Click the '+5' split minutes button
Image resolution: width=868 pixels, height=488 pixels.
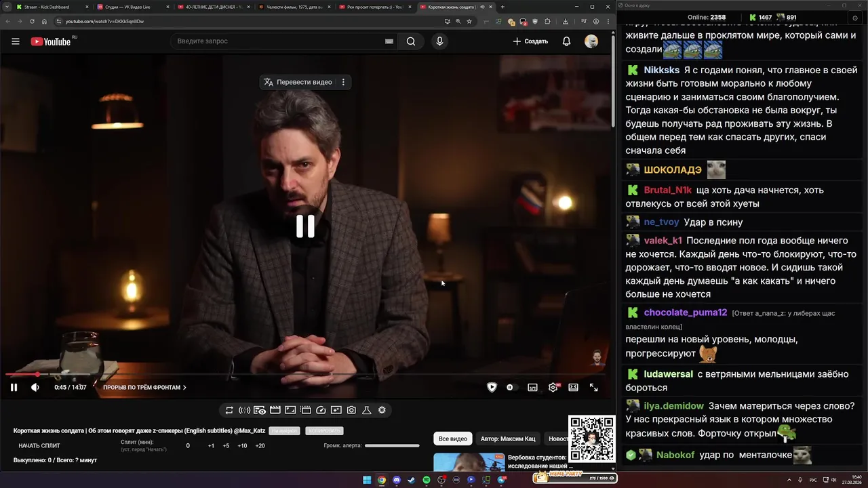[226, 446]
